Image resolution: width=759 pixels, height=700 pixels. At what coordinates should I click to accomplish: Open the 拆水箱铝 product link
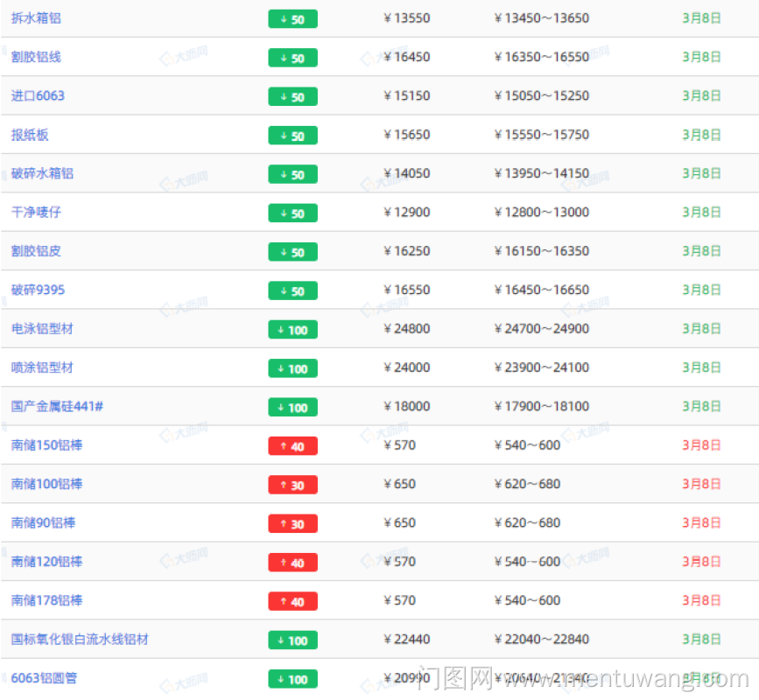click(36, 18)
